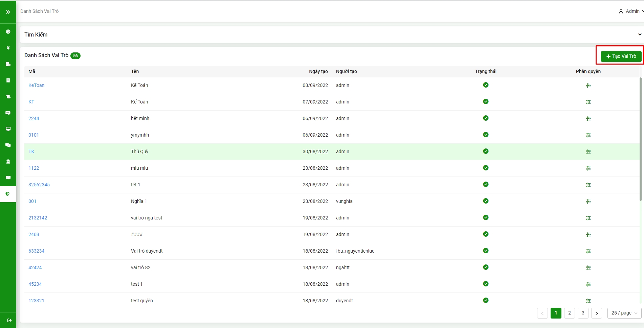Screen dimensions: 644x328
Task: Expand the Tìm Kiếm search panel
Action: click(x=639, y=34)
